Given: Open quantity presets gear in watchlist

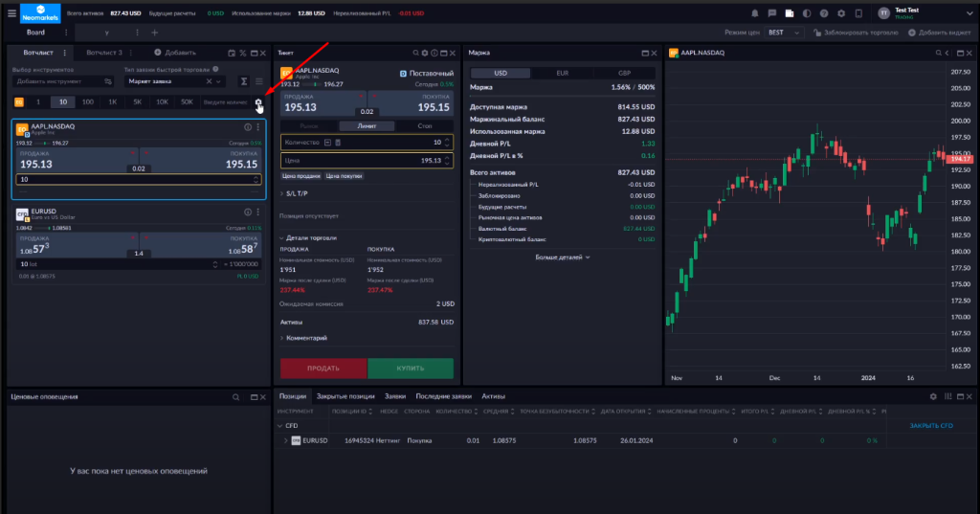Looking at the screenshot, I should (258, 101).
